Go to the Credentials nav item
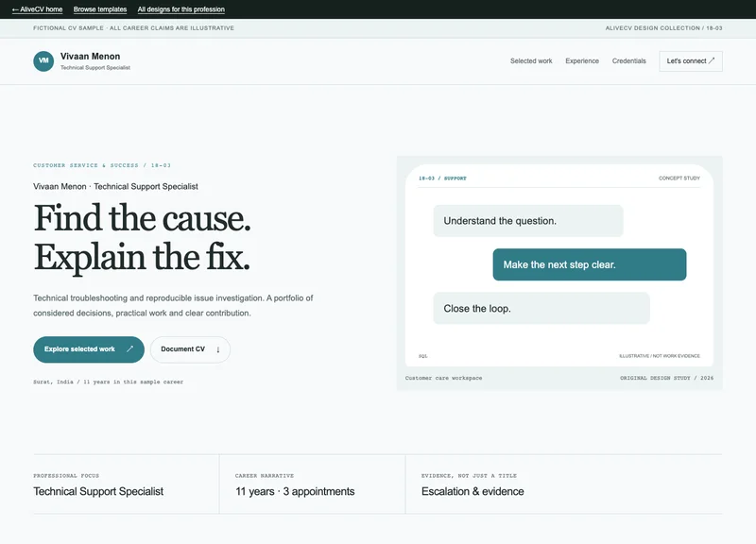The width and height of the screenshot is (756, 544). point(628,61)
